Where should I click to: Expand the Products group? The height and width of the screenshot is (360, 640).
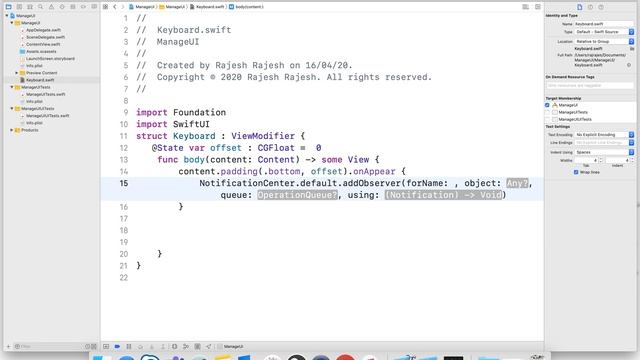click(12, 130)
